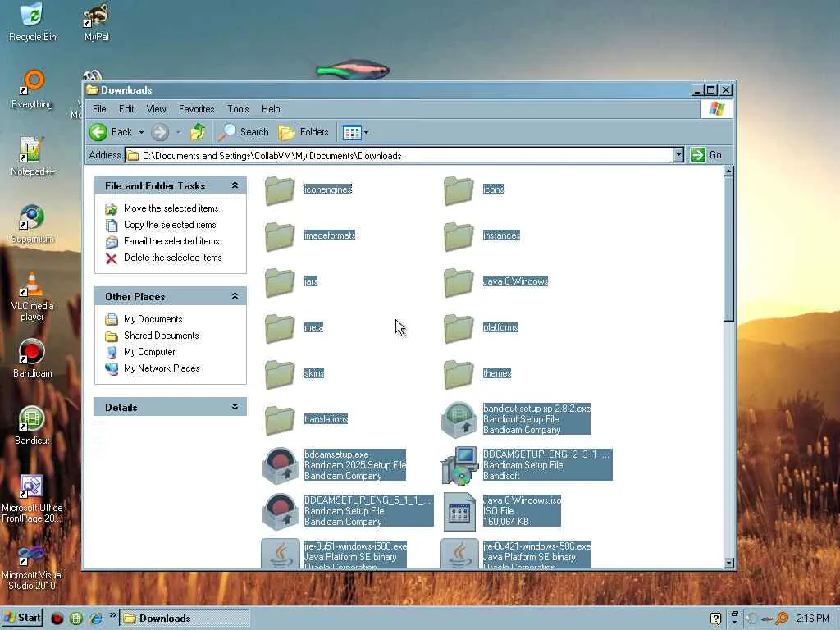The image size is (840, 630).
Task: Click Downloads taskbar button
Action: [185, 619]
